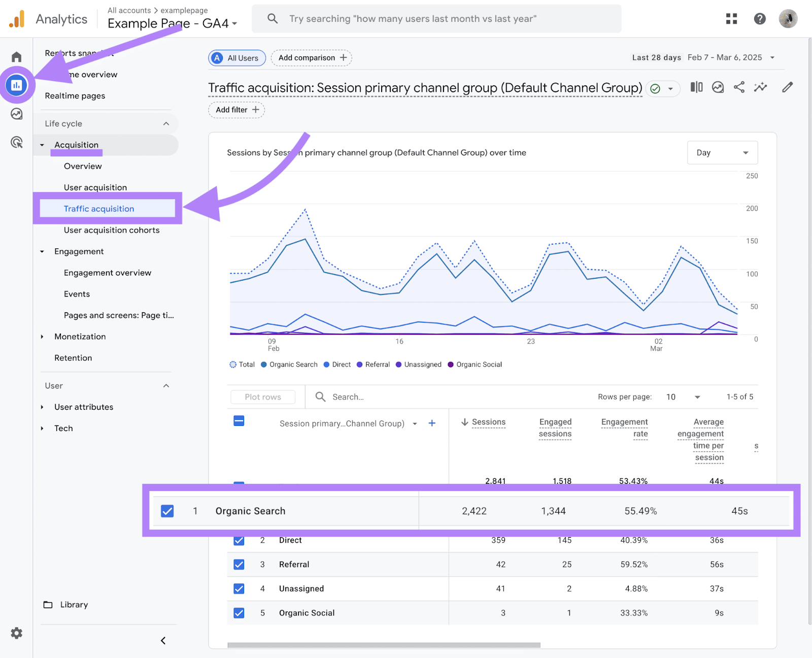812x658 pixels.
Task: Click the Add comparison button
Action: click(312, 58)
